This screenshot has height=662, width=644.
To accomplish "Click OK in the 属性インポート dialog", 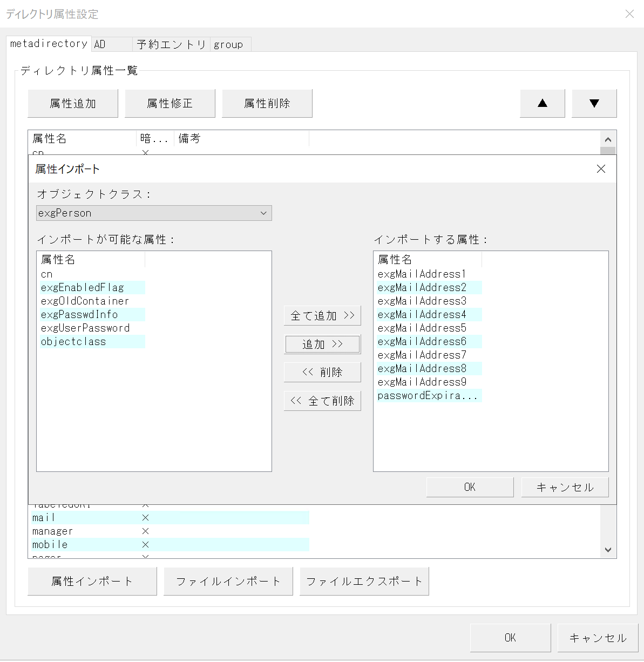I will tap(469, 487).
